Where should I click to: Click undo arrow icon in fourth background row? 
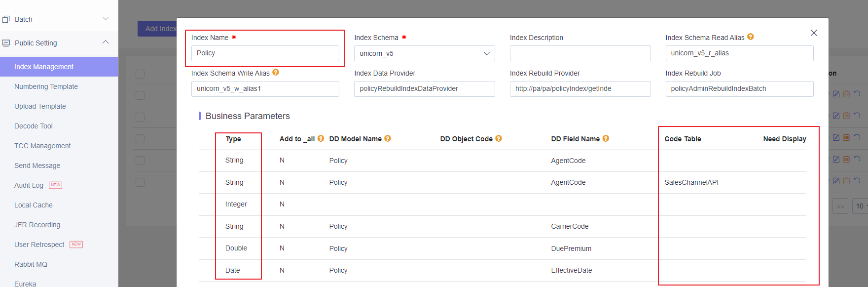(x=857, y=159)
